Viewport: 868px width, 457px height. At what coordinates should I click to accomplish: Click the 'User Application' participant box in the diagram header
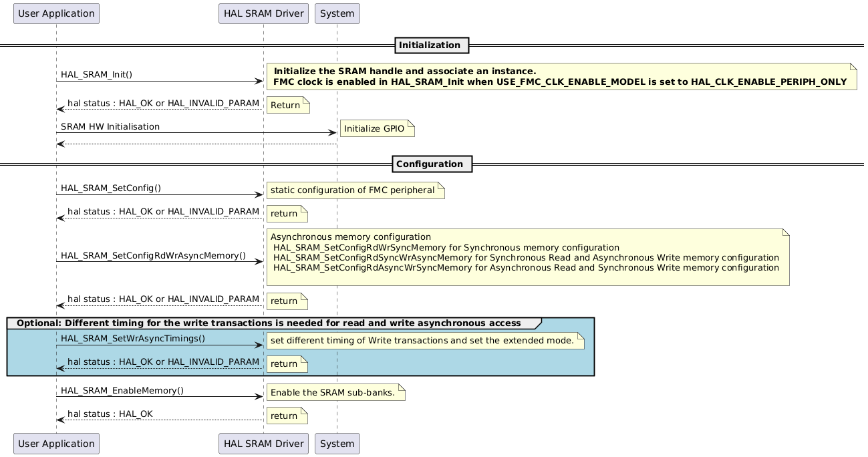[56, 13]
